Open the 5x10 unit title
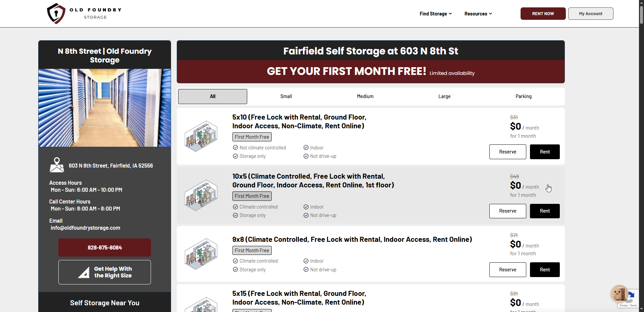 [299, 122]
